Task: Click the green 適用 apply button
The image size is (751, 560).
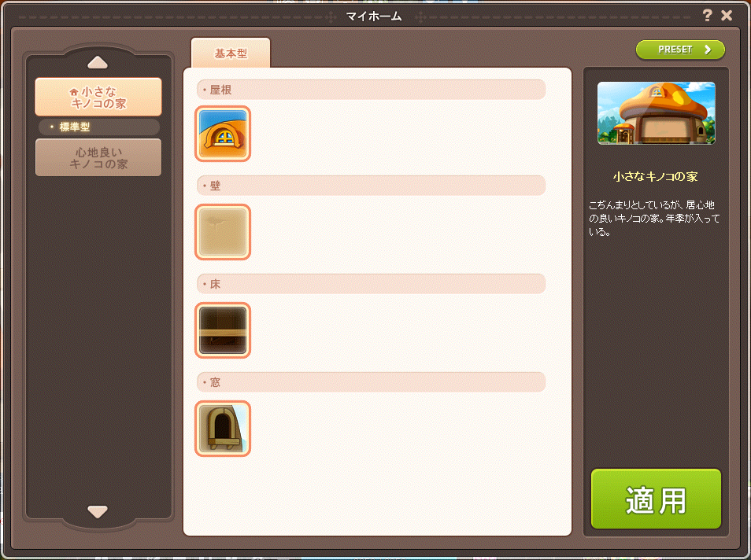Action: click(656, 499)
